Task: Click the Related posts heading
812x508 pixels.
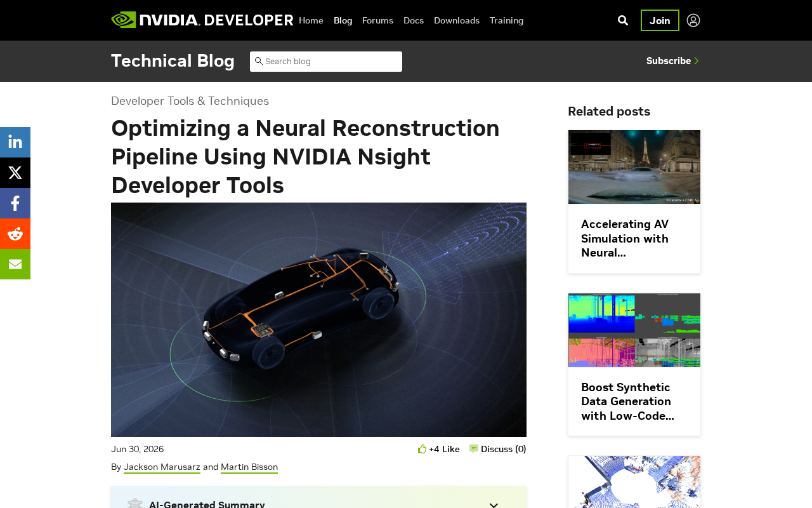Action: click(609, 111)
